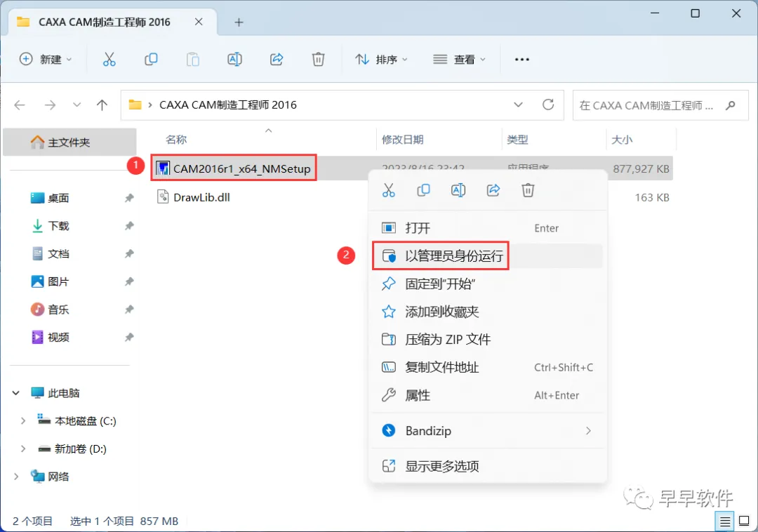Screen dimensions: 758x532
Task: Choose 固定到"开始" in the context menu
Action: click(488, 284)
